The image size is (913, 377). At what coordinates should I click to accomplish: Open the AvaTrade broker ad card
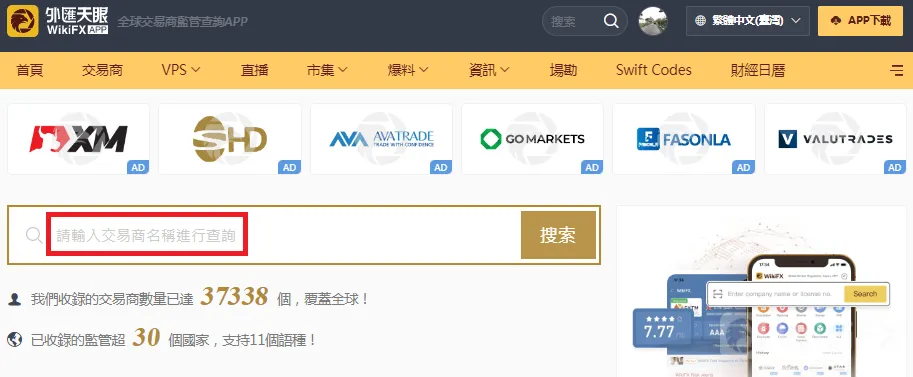click(x=381, y=139)
